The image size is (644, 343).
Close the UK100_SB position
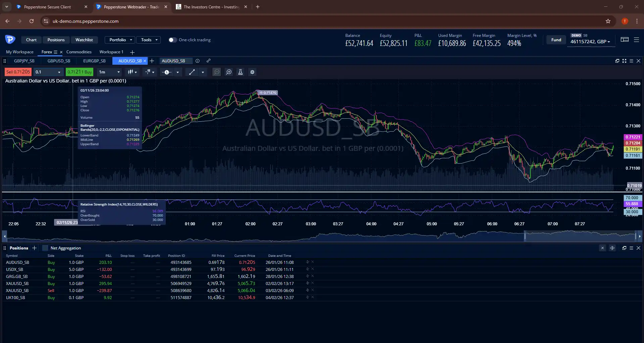click(x=312, y=297)
